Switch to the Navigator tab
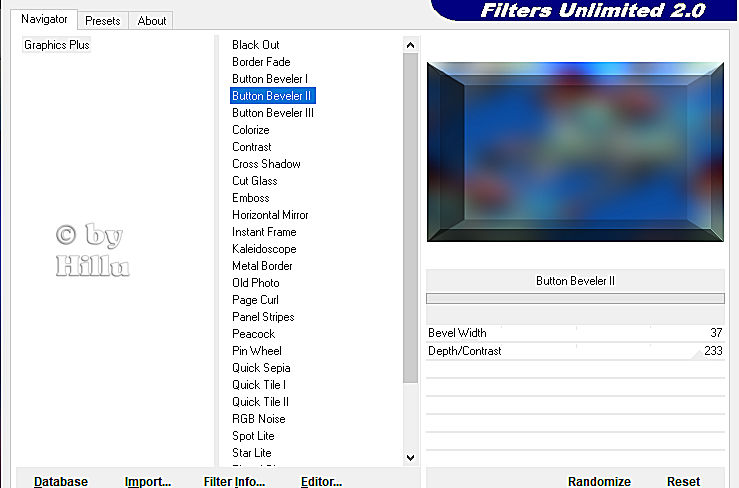Viewport: 739px width, 488px height. 44,19
